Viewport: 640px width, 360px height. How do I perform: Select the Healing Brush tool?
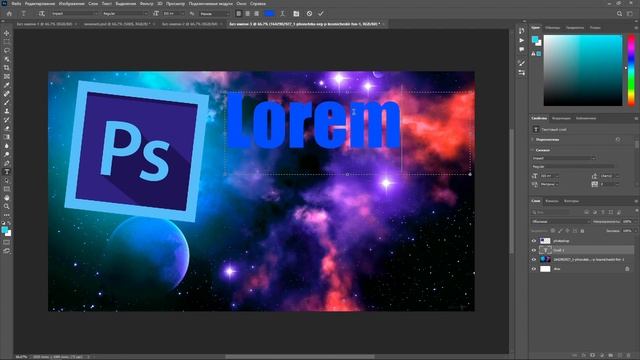tap(7, 94)
